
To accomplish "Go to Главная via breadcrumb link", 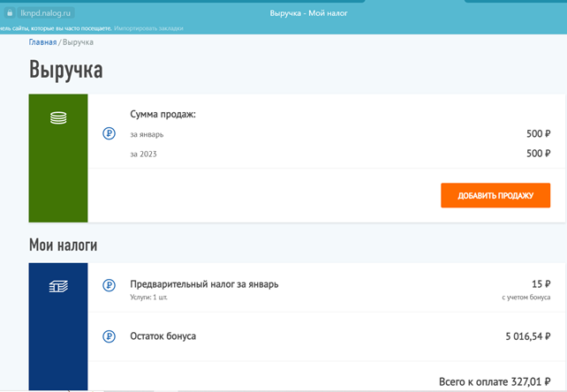I will pos(42,41).
